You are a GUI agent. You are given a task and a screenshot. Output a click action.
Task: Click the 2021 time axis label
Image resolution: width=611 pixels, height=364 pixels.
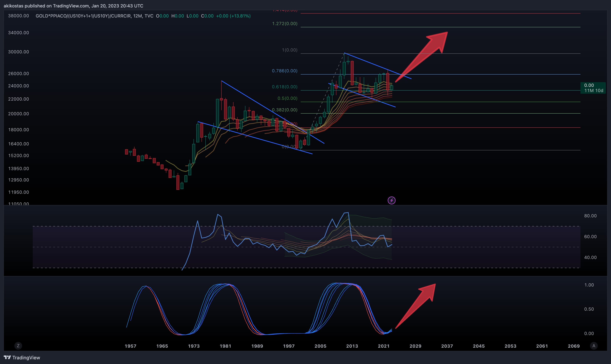click(384, 346)
